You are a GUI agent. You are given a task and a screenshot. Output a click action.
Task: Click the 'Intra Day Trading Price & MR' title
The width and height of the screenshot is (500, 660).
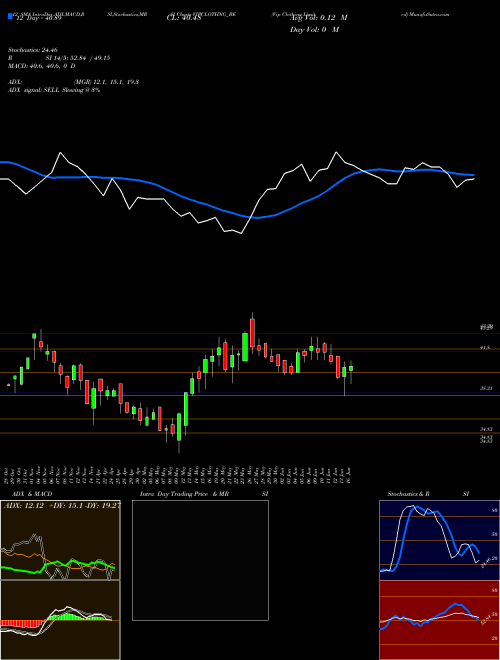(x=184, y=494)
